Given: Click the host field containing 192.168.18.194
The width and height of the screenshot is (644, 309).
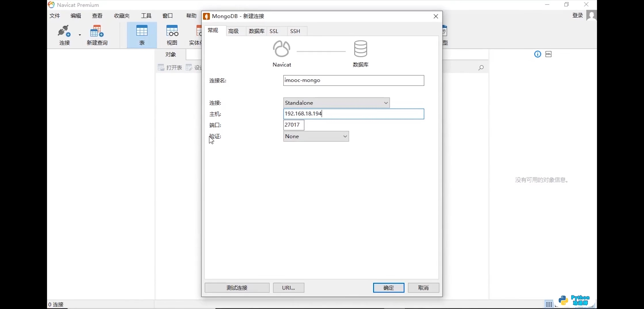Looking at the screenshot, I should click(x=354, y=114).
